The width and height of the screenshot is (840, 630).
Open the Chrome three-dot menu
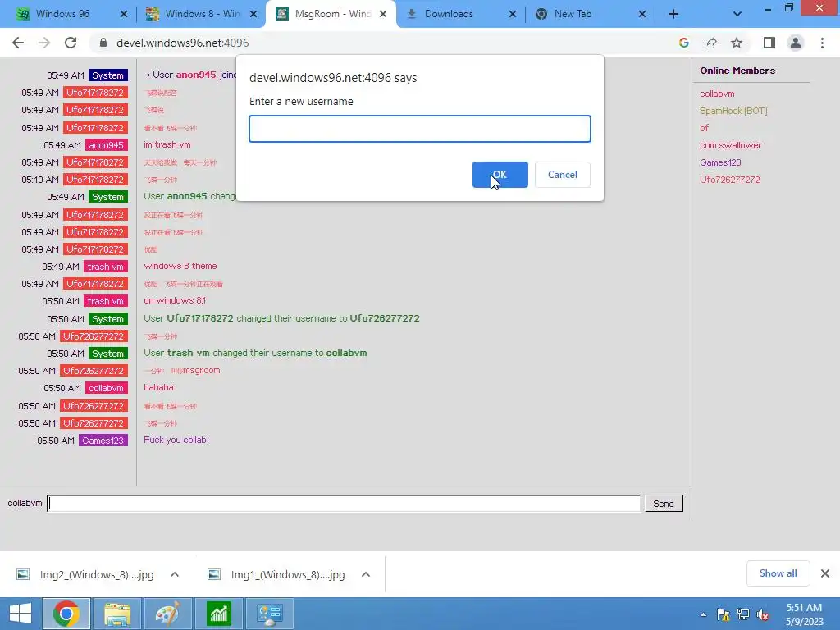tap(822, 43)
